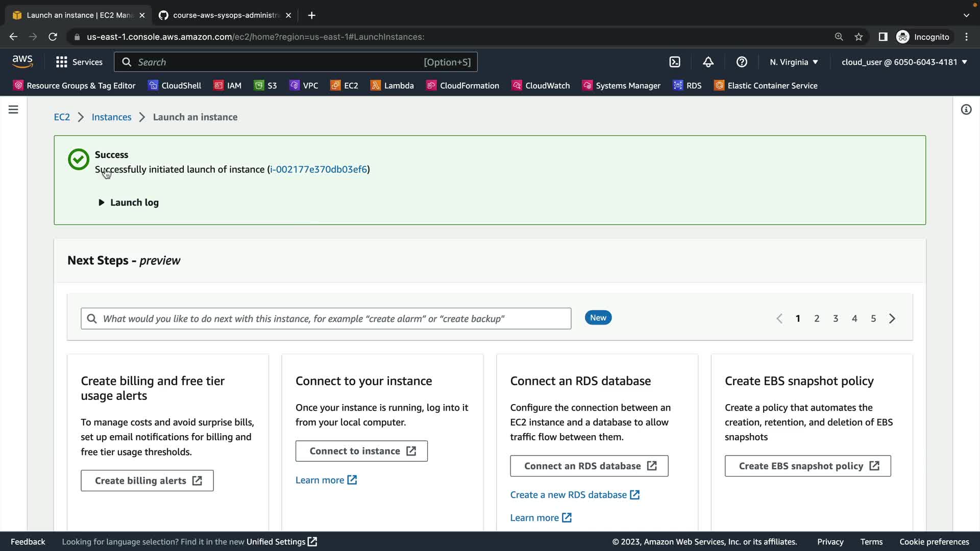Screen dimensions: 980x551
Task: Open CloudShell icon in top navigation bar
Action: coord(675,62)
